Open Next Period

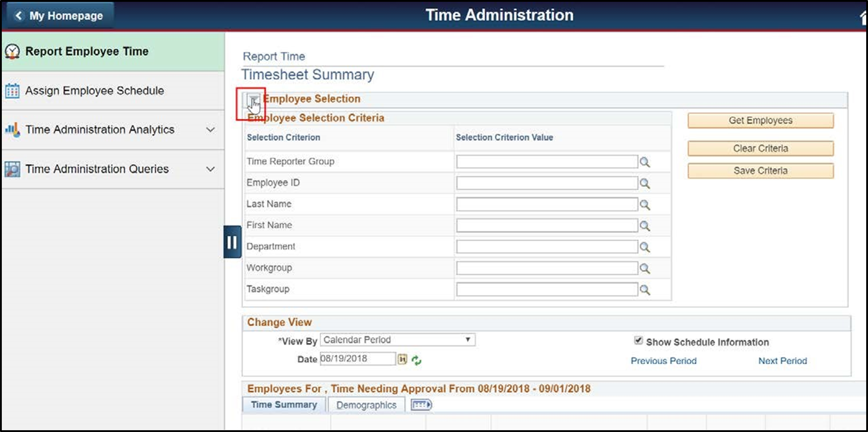pyautogui.click(x=782, y=361)
